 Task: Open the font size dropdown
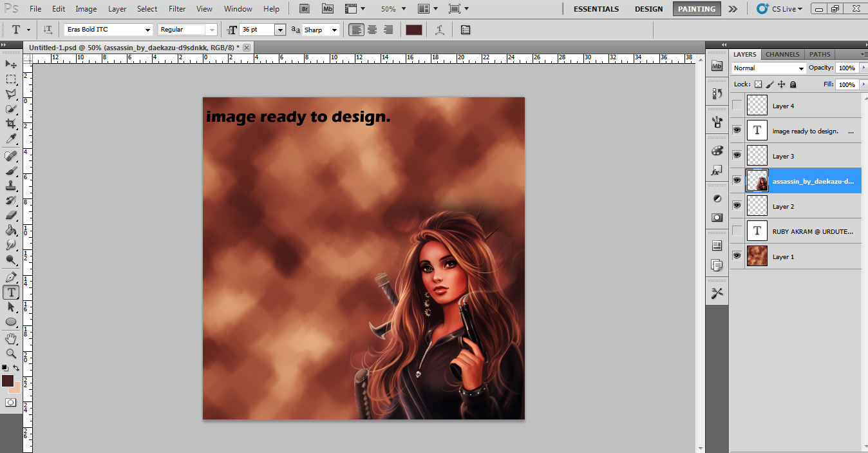pos(280,30)
